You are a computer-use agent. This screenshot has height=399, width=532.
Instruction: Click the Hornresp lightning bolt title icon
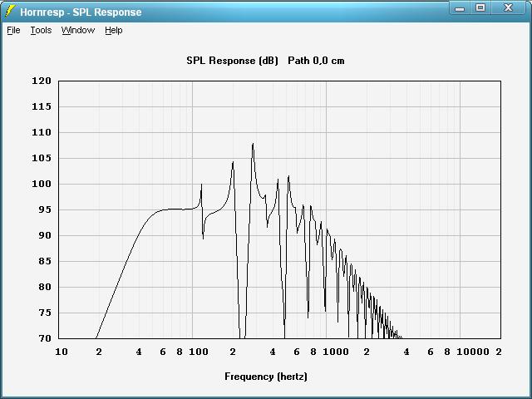[10, 12]
